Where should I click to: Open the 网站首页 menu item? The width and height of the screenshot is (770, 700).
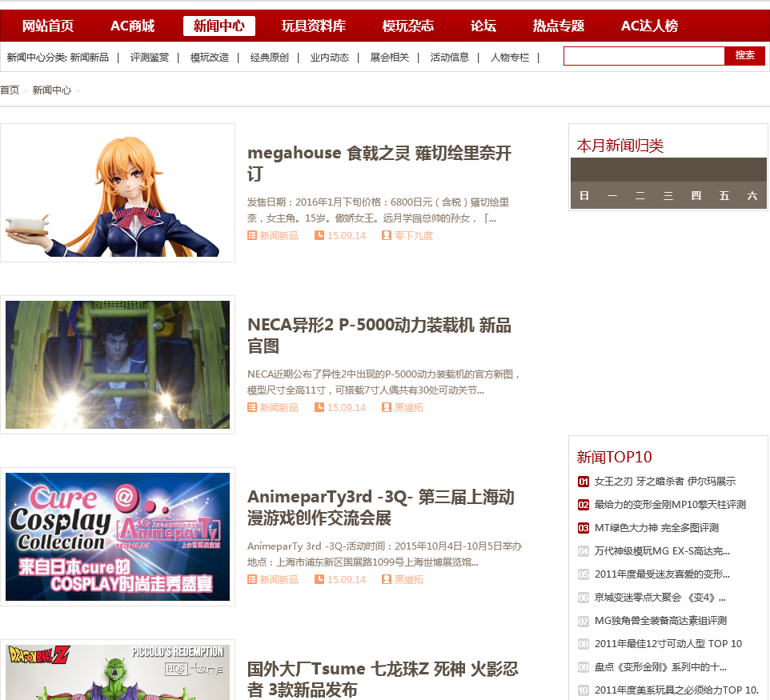click(48, 26)
